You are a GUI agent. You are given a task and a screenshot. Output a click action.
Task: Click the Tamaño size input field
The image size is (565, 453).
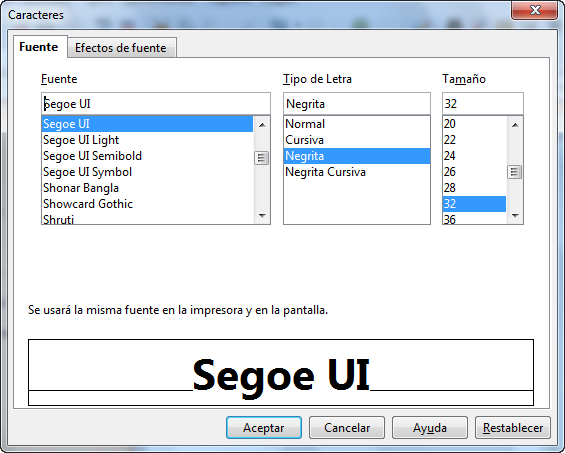click(483, 104)
